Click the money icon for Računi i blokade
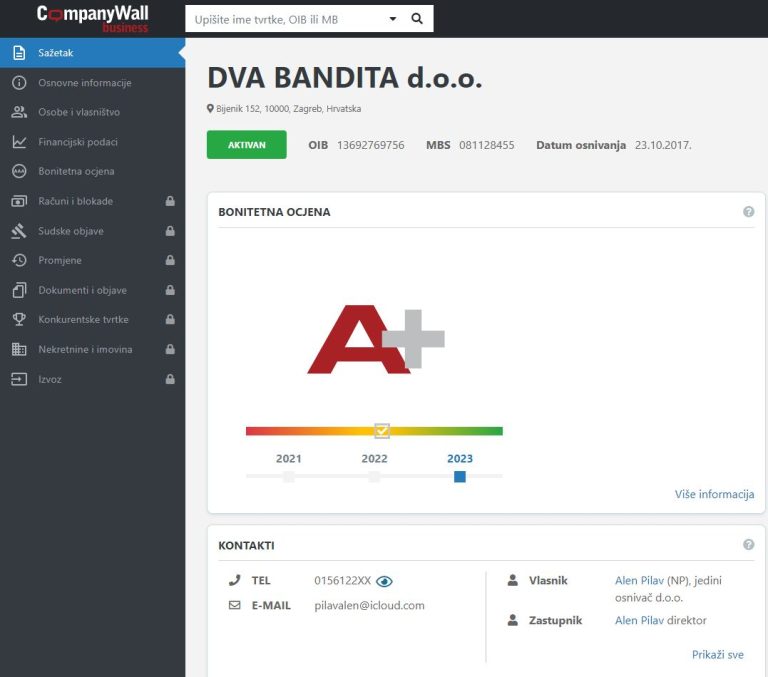The height and width of the screenshot is (677, 768). click(x=19, y=201)
